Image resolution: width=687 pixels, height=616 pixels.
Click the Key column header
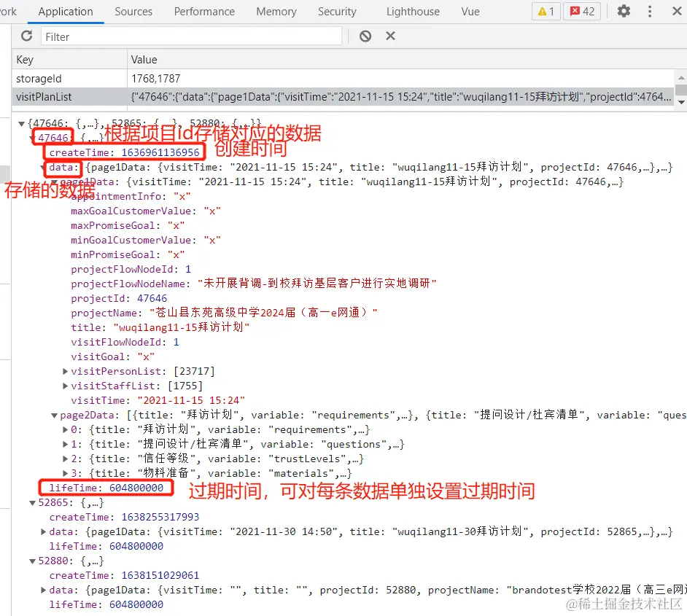70,60
